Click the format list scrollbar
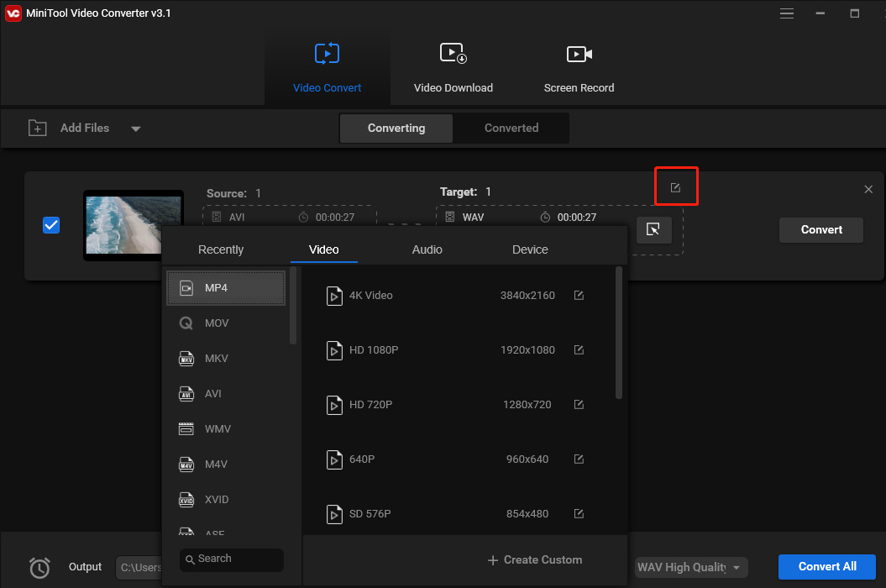The image size is (886, 588). [293, 305]
